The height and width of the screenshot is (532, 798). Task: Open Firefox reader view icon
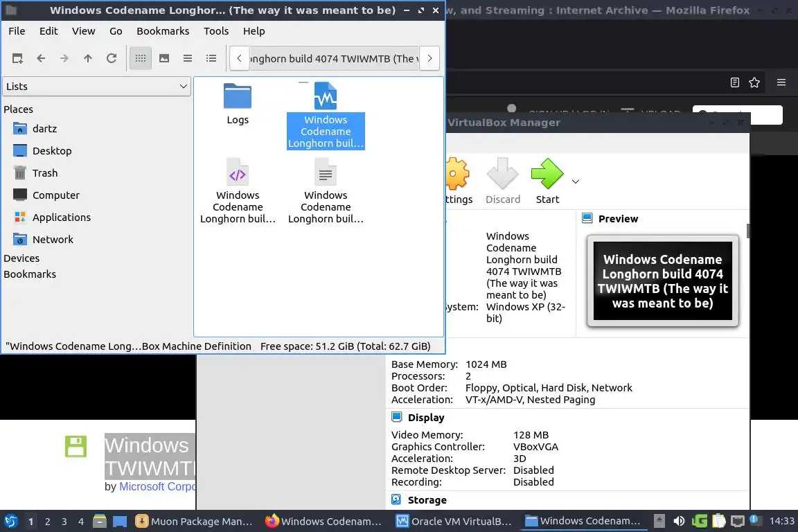735,82
